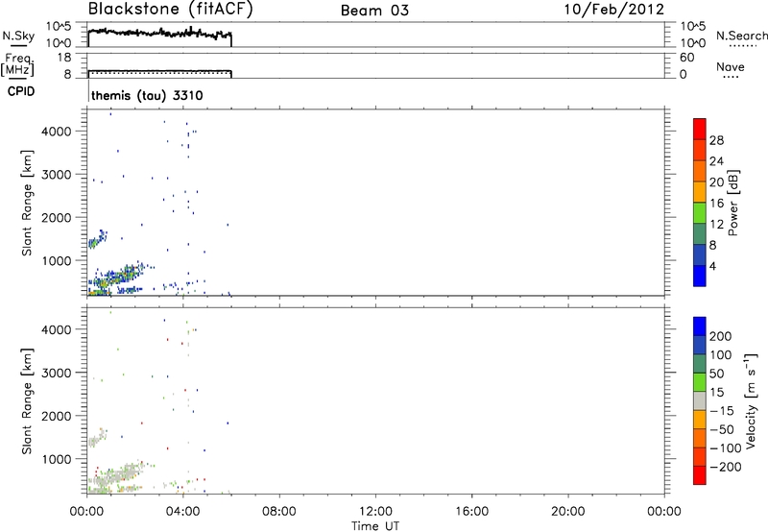Click the 'Time UT' axis title
The width and height of the screenshot is (768, 532).
(x=375, y=526)
